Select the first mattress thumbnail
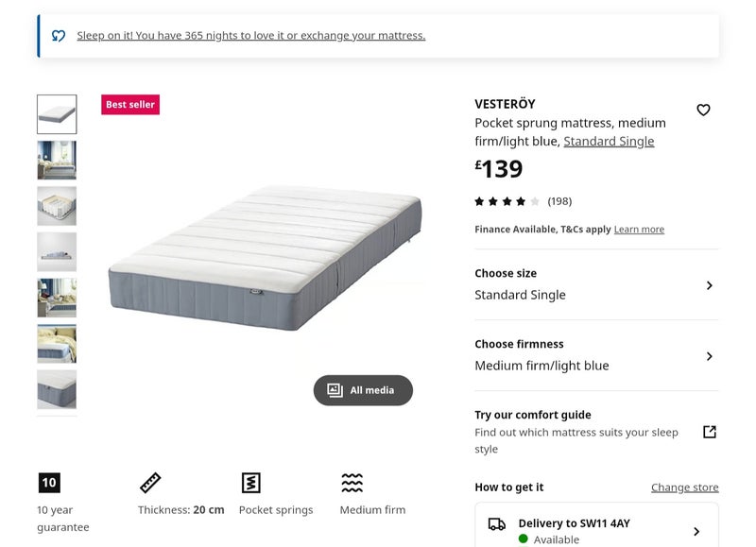Image resolution: width=756 pixels, height=547 pixels. [x=57, y=114]
